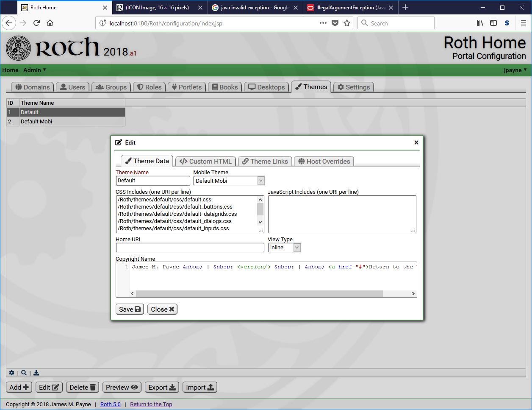Open the Firefox Library icon in the toolbar
The height and width of the screenshot is (410, 532).
click(x=480, y=23)
